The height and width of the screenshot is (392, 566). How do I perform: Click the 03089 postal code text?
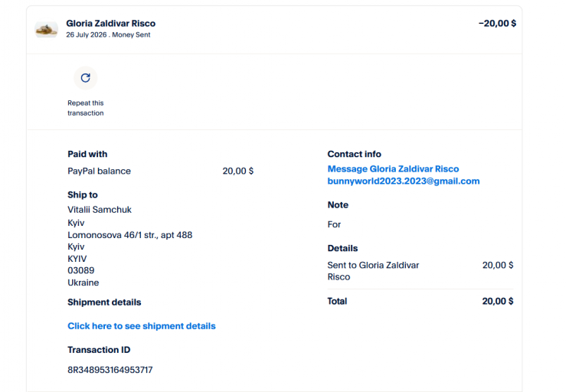[81, 270]
